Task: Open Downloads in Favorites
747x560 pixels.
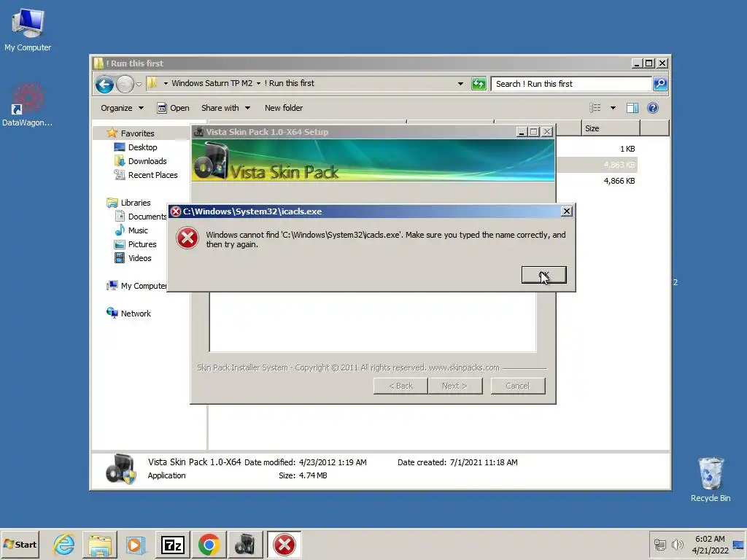Action: [147, 161]
